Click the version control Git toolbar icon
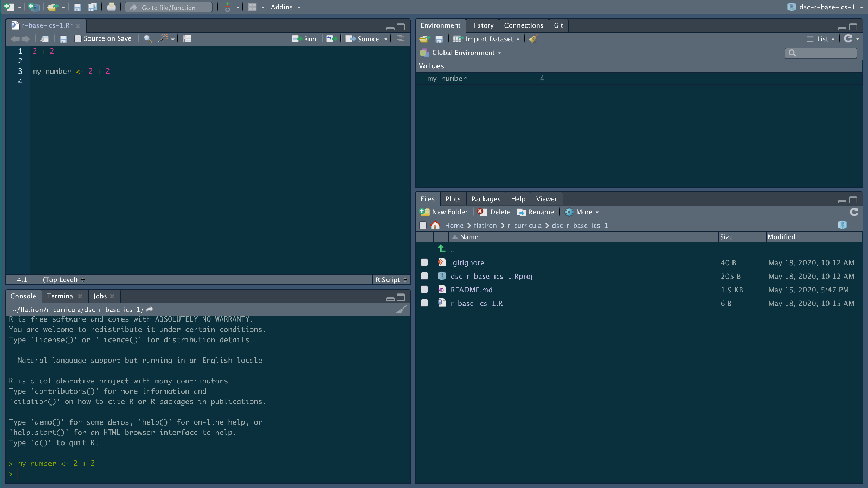Image resolution: width=868 pixels, height=488 pixels. [x=228, y=7]
